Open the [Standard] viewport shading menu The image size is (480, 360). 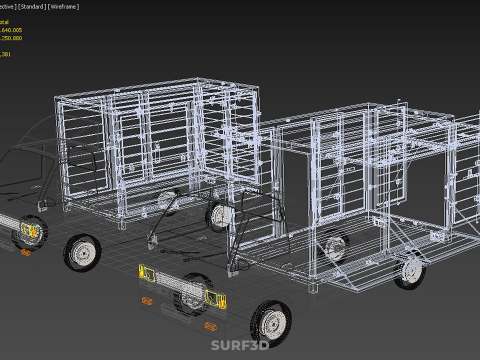tap(32, 7)
